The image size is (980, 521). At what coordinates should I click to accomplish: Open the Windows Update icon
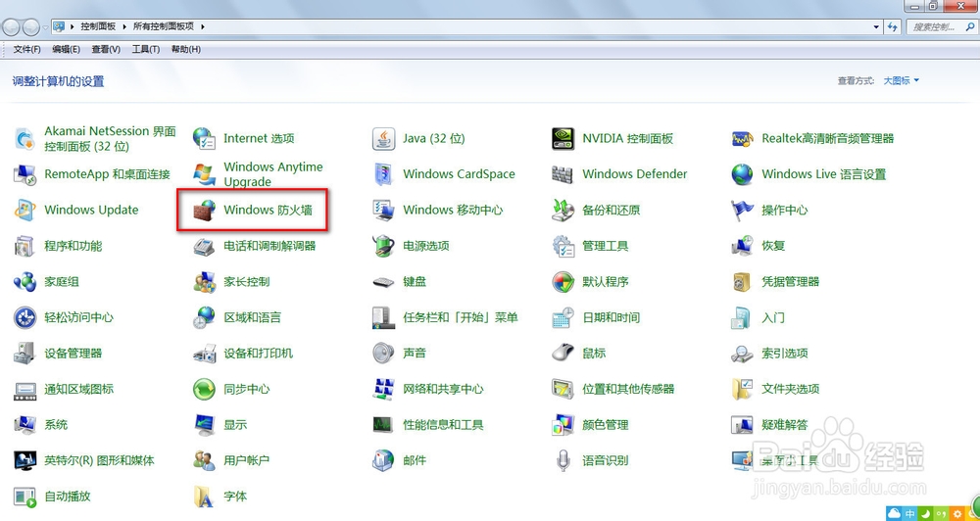(x=25, y=211)
